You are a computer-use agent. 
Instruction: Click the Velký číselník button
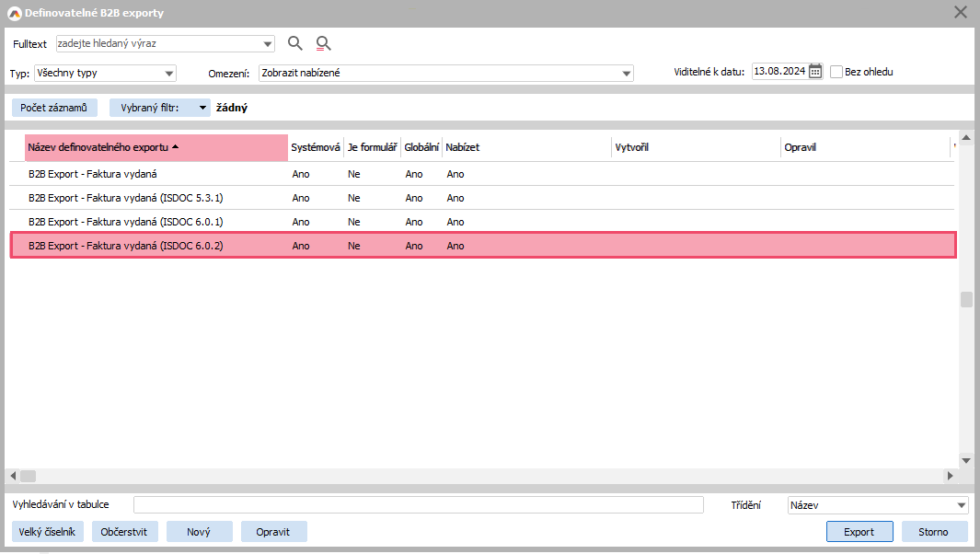[x=48, y=532]
